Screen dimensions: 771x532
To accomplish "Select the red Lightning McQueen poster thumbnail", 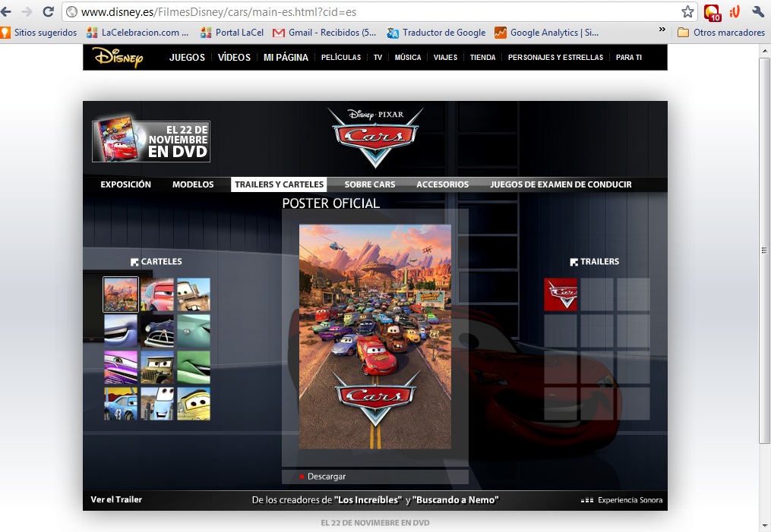I will [157, 294].
